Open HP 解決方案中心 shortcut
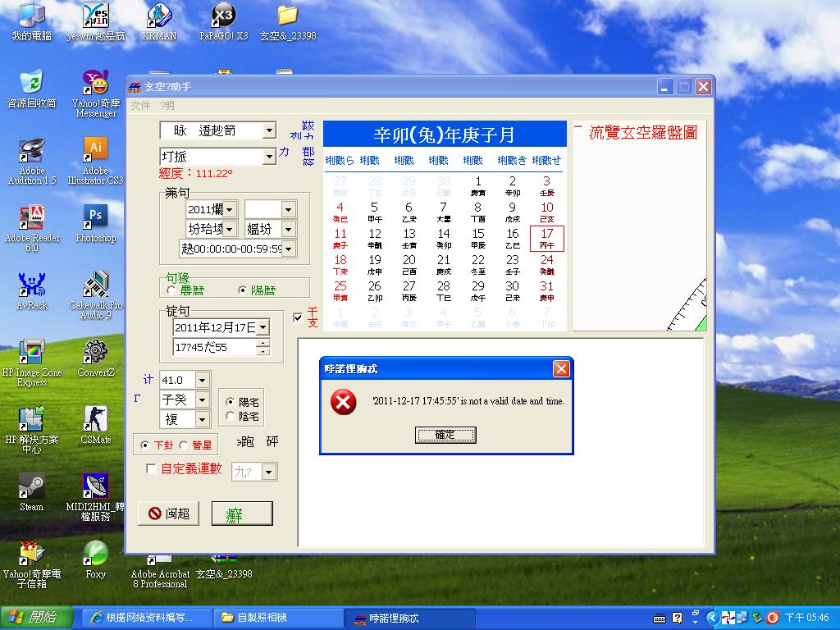The image size is (840, 630). coord(32,430)
